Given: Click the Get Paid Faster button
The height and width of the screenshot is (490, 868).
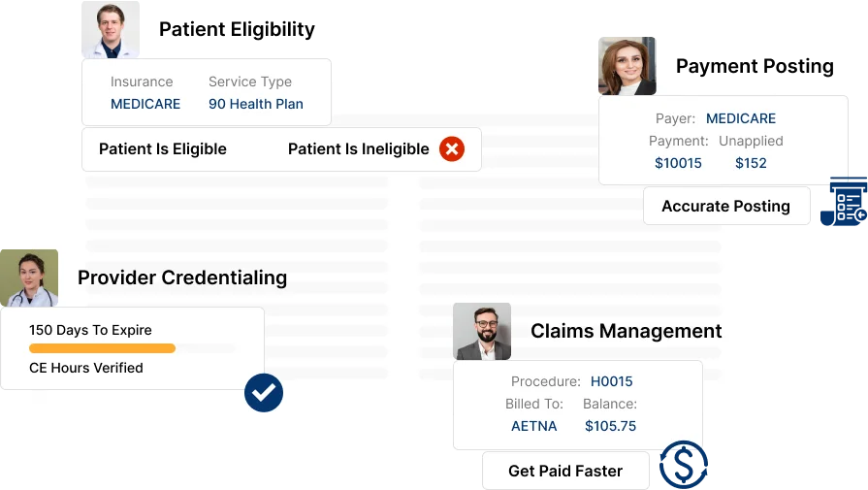Looking at the screenshot, I should point(565,471).
